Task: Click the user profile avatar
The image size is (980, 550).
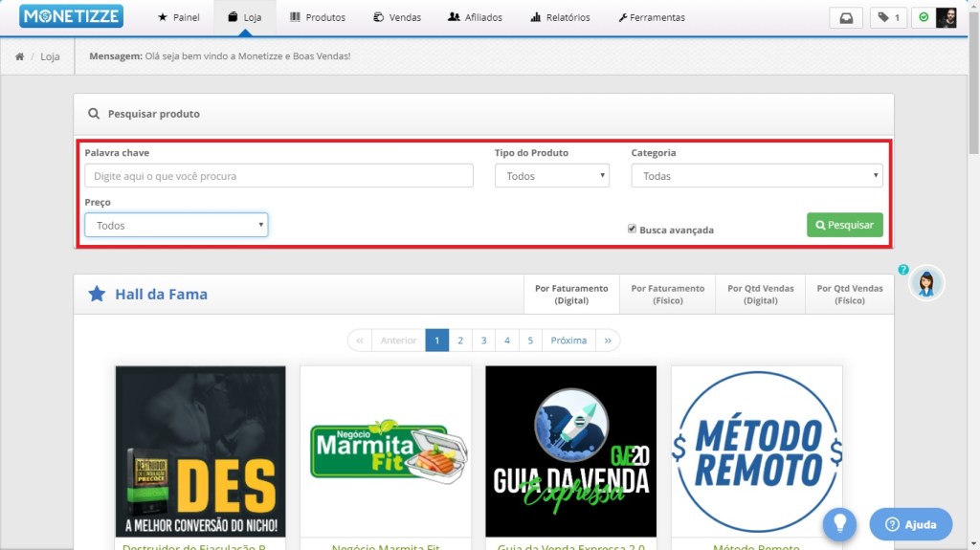Action: point(946,17)
